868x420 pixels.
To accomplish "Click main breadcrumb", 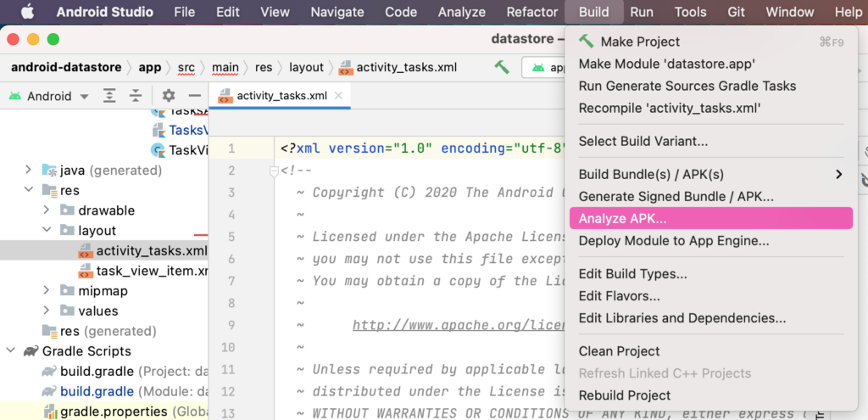I will coord(225,68).
